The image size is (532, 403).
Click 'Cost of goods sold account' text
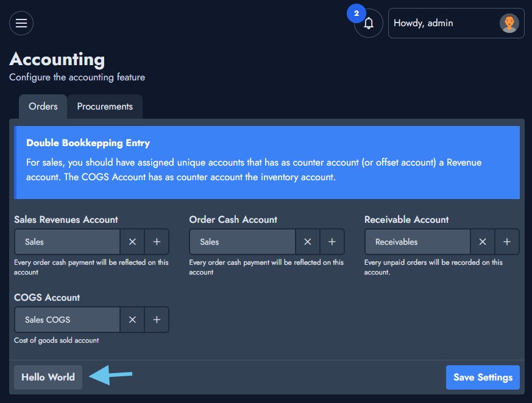[x=56, y=340]
